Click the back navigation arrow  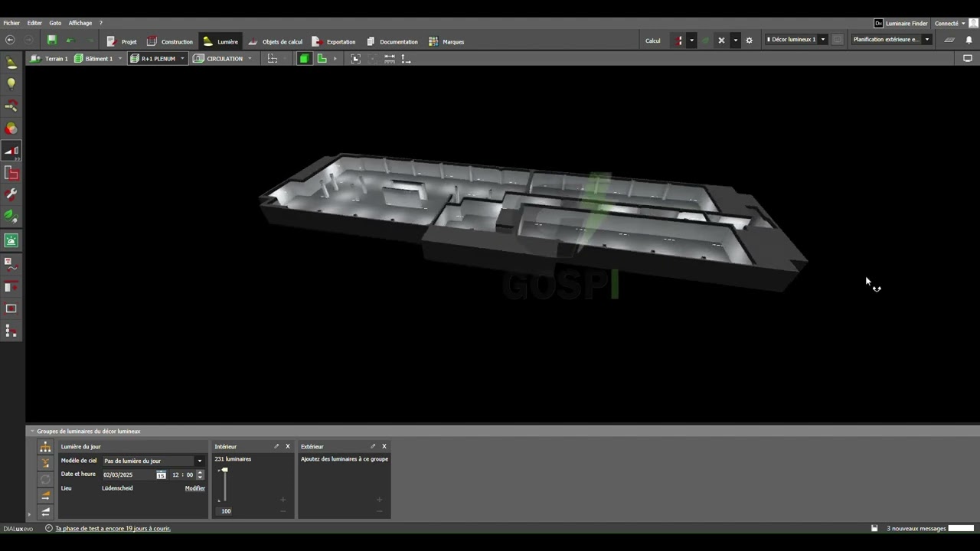[10, 40]
